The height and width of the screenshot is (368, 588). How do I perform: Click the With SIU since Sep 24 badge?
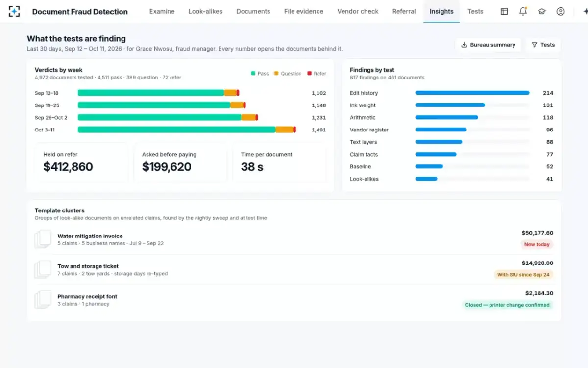[x=523, y=275]
